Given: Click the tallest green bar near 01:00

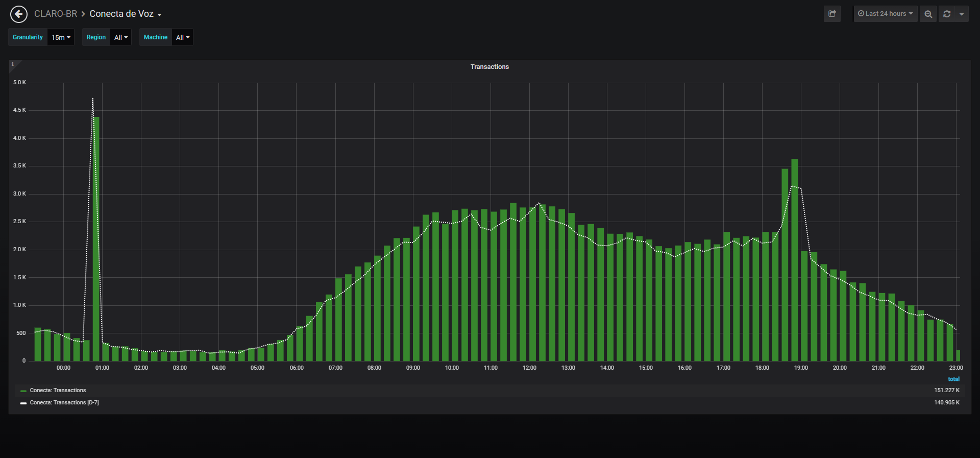Looking at the screenshot, I should [96, 239].
